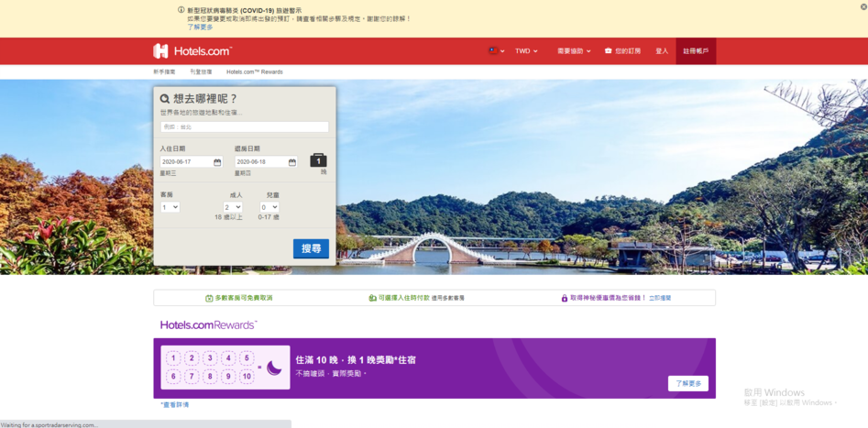Open the 客房 rooms dropdown
Image resolution: width=868 pixels, height=428 pixels.
point(170,207)
